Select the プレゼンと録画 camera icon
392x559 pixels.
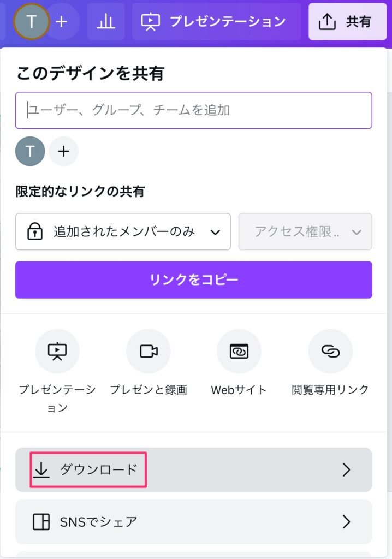pos(149,351)
